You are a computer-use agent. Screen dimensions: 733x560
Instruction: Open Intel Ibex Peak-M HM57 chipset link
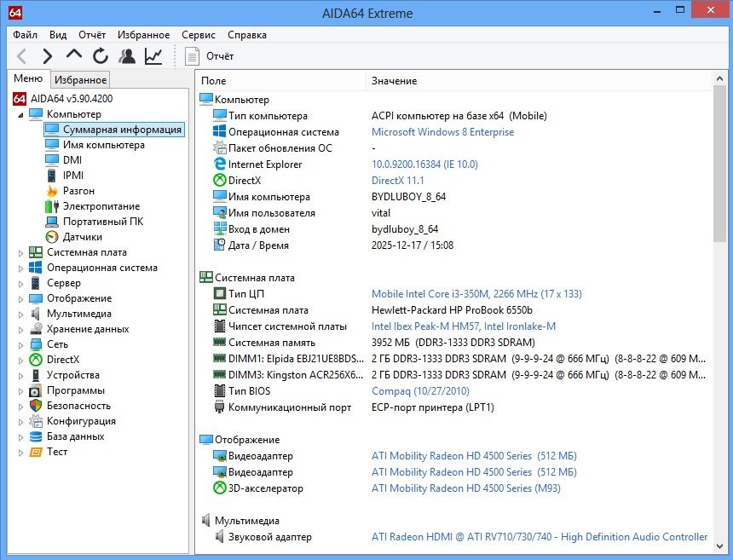point(464,326)
